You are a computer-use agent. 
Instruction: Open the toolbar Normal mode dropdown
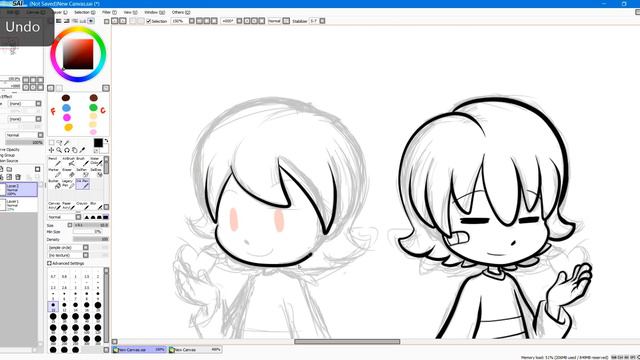click(x=278, y=21)
